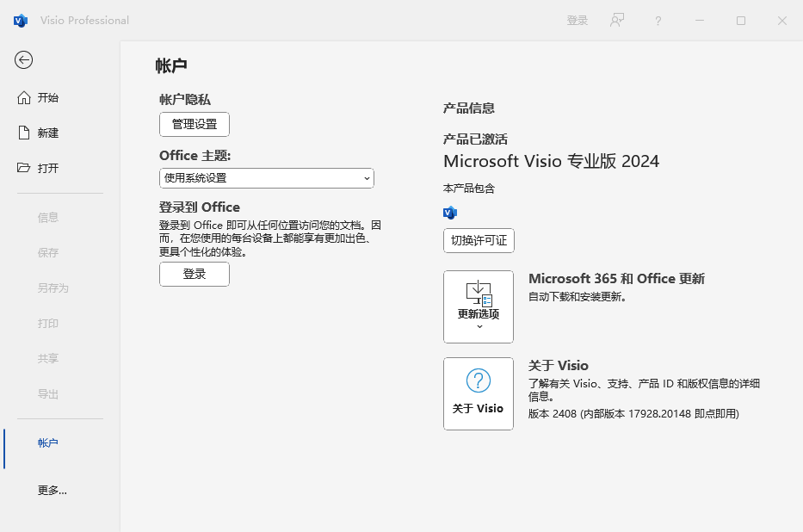Screen dimensions: 803x532
Task: Click the 管理设置 button
Action: point(195,125)
